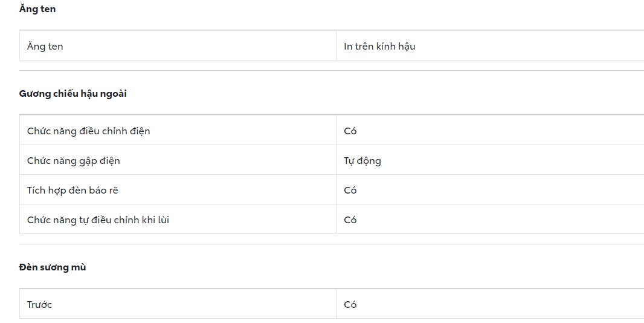This screenshot has height=323, width=644.
Task: Click empty area of gập điện value cell
Action: click(x=514, y=160)
